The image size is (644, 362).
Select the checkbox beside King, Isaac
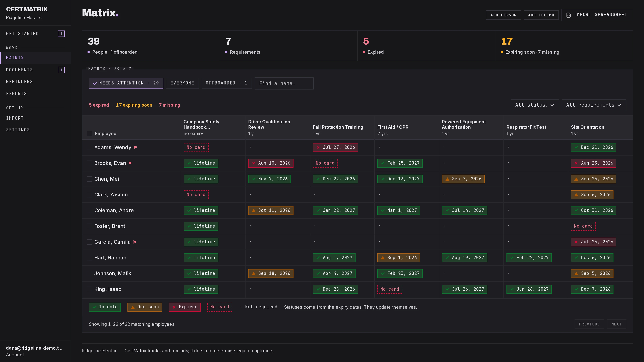(90, 289)
